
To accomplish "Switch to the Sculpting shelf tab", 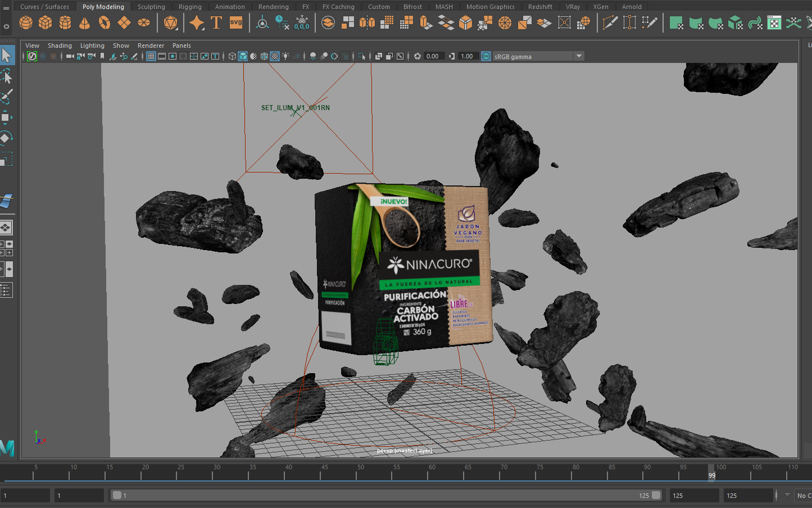I will [151, 7].
